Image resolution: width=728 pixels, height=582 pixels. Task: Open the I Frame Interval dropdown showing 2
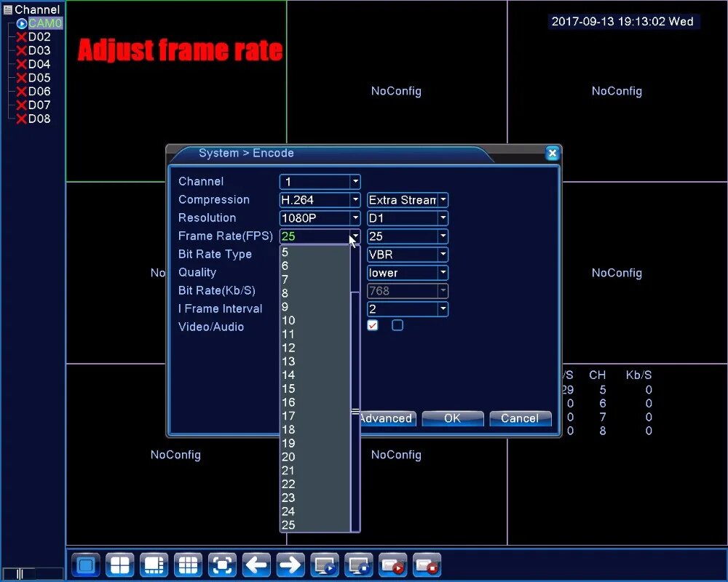tap(408, 309)
